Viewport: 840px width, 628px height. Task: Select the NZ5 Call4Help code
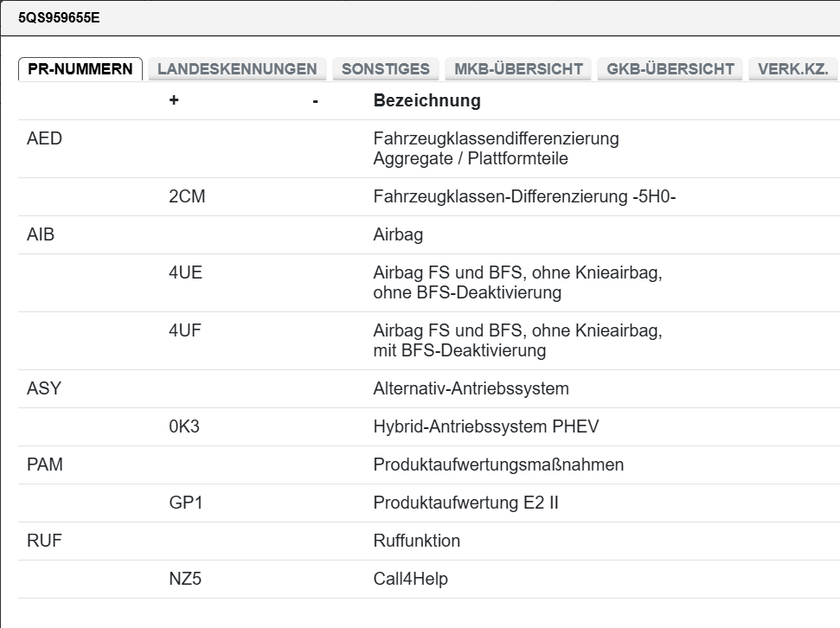tap(185, 579)
